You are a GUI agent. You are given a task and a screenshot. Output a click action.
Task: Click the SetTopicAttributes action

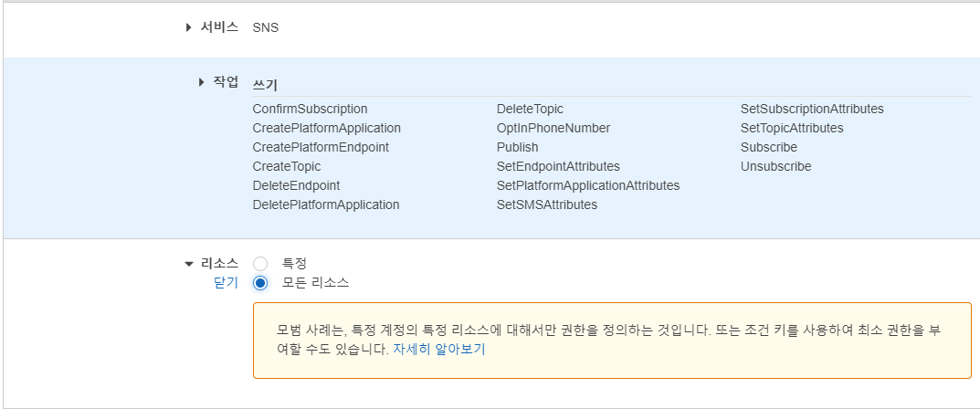792,128
